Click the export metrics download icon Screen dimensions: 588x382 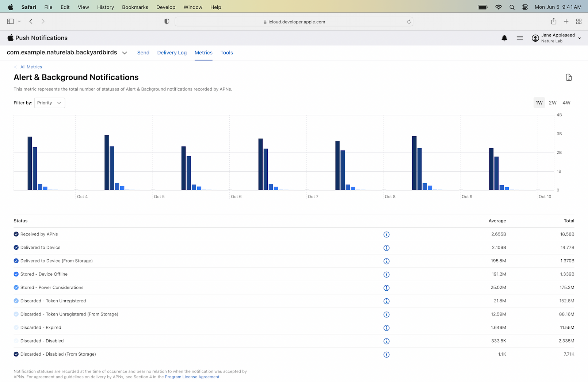tap(569, 77)
